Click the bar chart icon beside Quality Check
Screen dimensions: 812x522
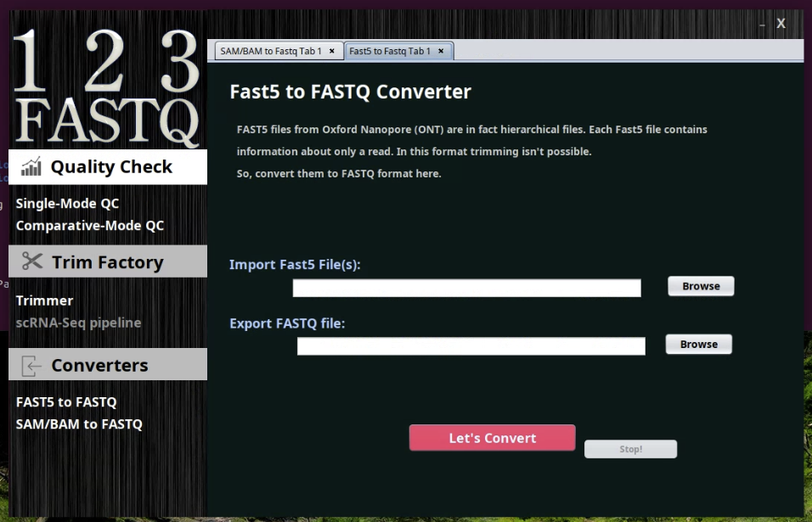[32, 166]
